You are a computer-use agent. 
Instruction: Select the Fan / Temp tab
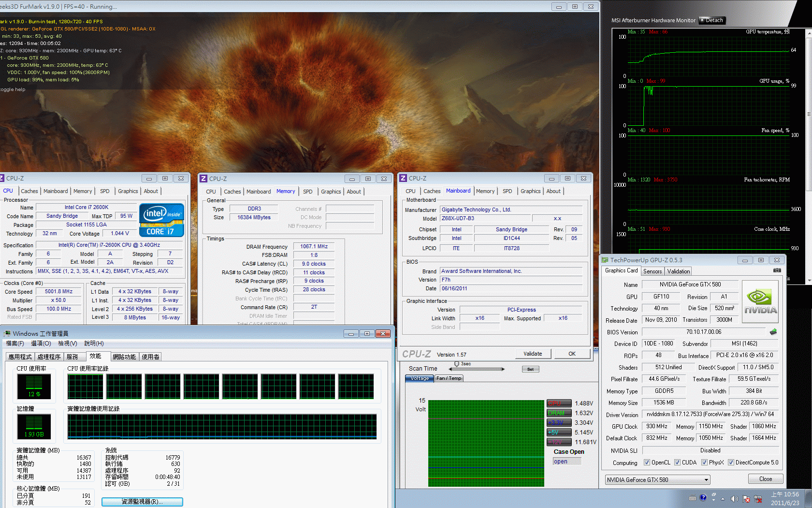click(449, 378)
